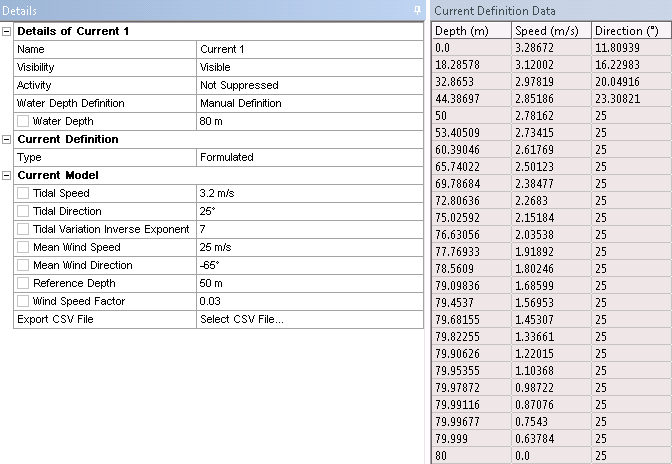This screenshot has height=464, width=672.
Task: Check the Mean Wind Direction checkbox
Action: point(23,265)
